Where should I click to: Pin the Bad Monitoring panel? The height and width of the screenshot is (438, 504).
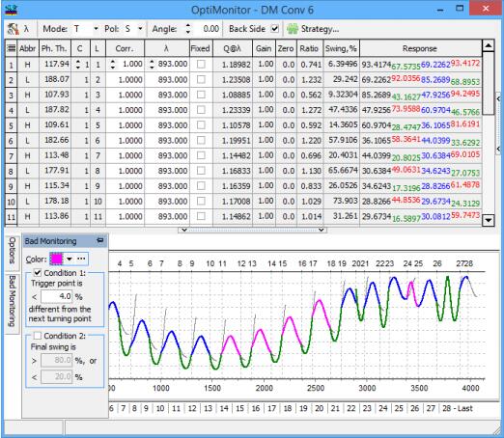click(x=100, y=240)
